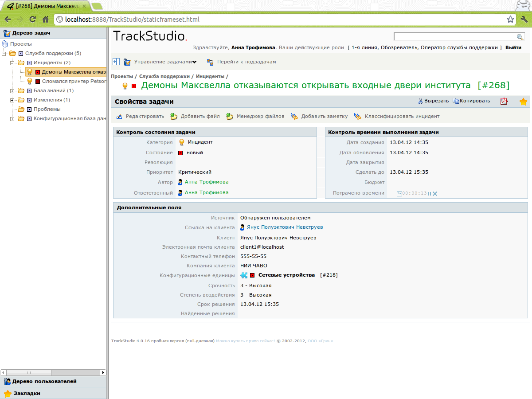Click the Выйти logout link

(513, 47)
